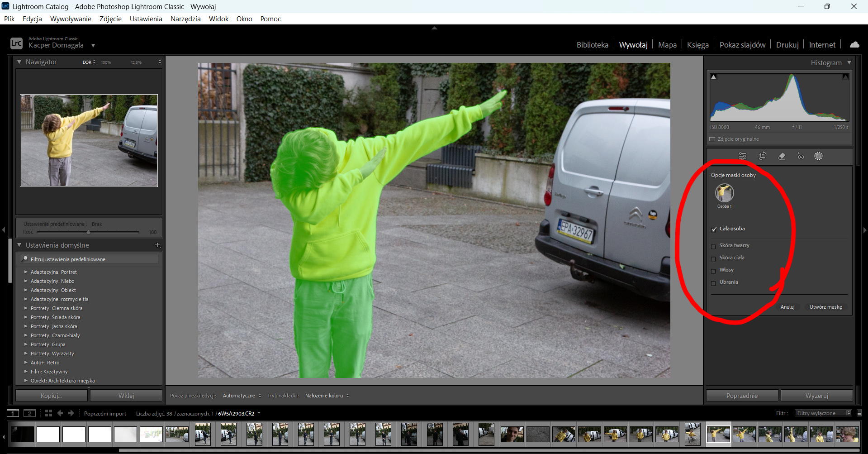
Task: Enable the Skóra twarzy checkbox
Action: point(714,246)
